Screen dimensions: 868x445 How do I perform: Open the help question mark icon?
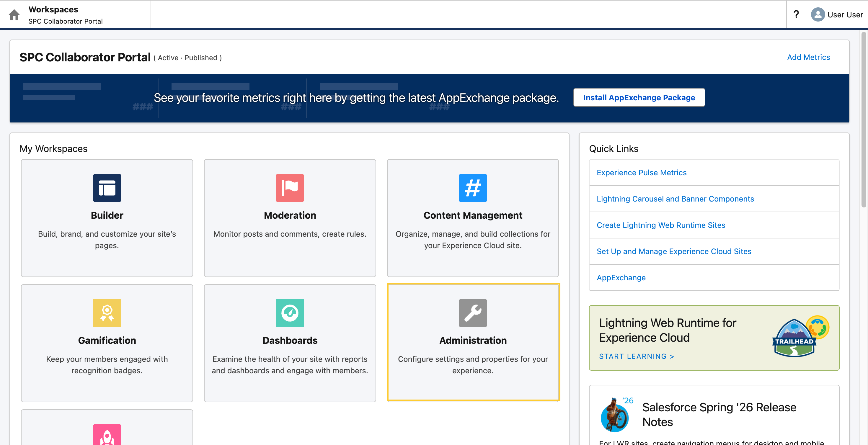pyautogui.click(x=796, y=14)
